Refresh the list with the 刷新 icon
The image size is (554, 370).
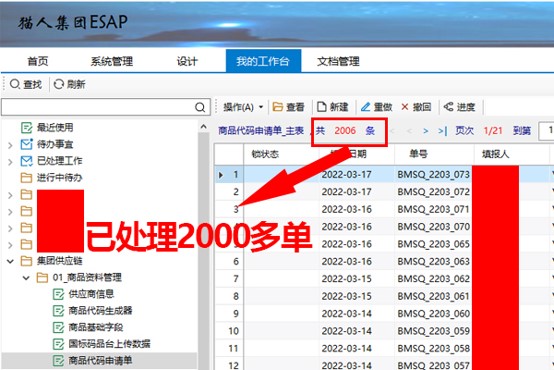(59, 84)
